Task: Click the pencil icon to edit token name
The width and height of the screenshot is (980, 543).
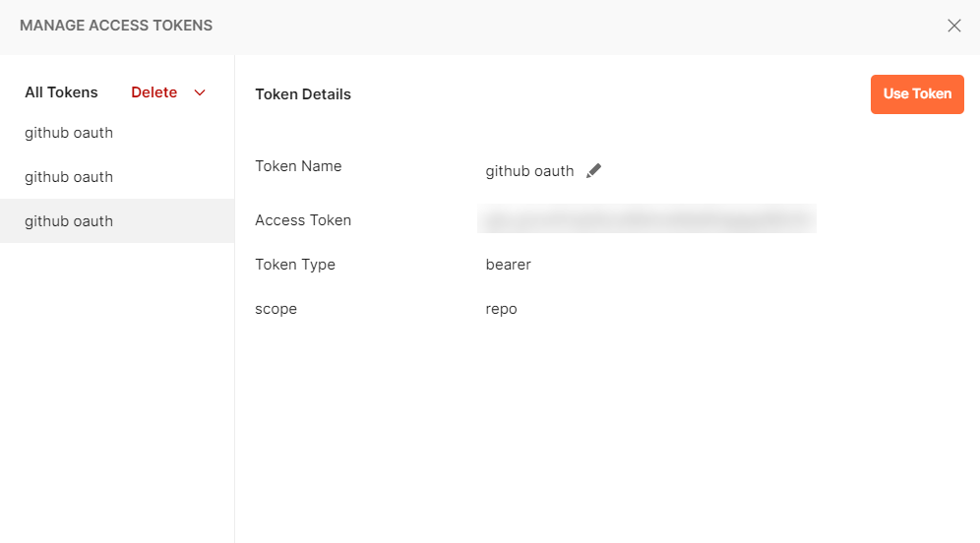Action: [x=593, y=171]
